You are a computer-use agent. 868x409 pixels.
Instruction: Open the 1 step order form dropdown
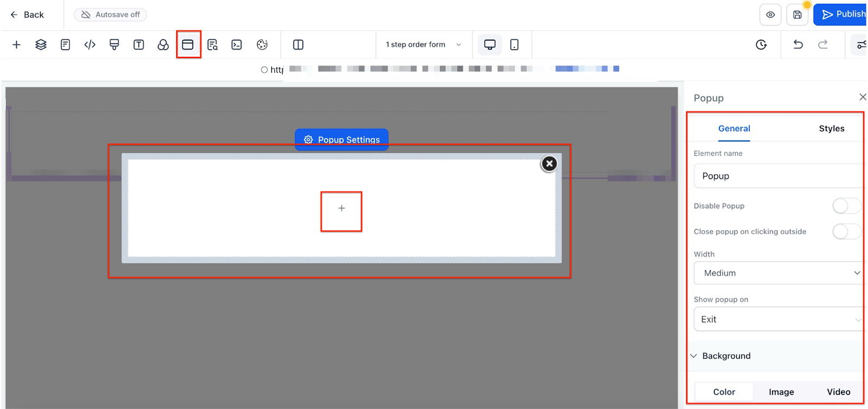click(x=423, y=44)
